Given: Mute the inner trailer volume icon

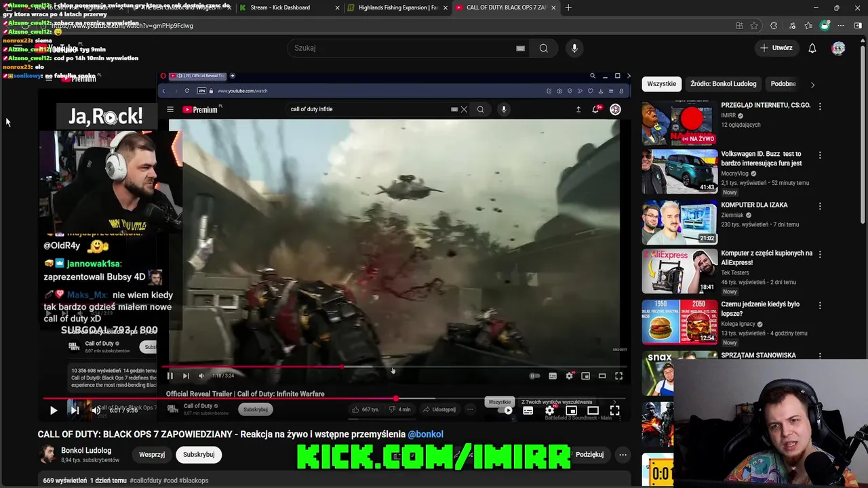Looking at the screenshot, I should pos(201,375).
